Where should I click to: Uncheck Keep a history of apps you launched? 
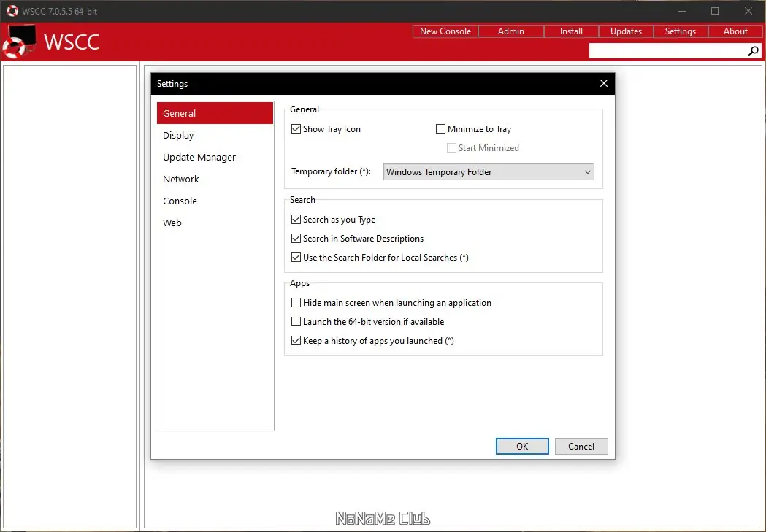(x=296, y=340)
